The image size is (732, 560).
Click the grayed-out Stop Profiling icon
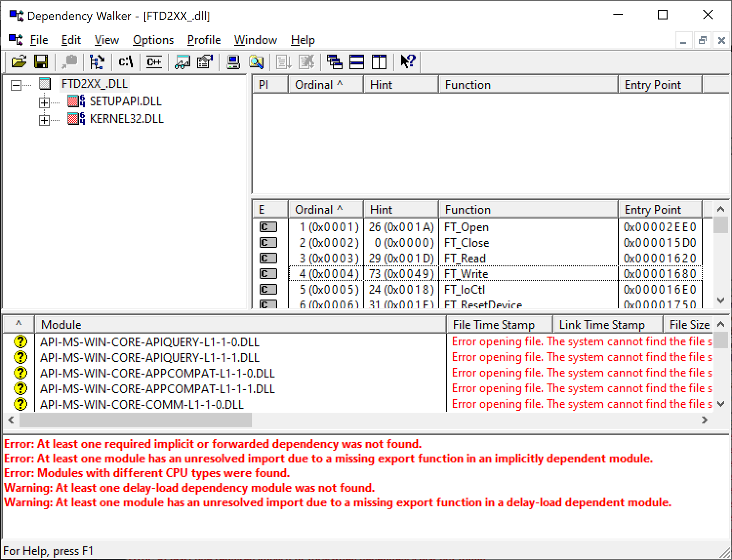coord(306,62)
